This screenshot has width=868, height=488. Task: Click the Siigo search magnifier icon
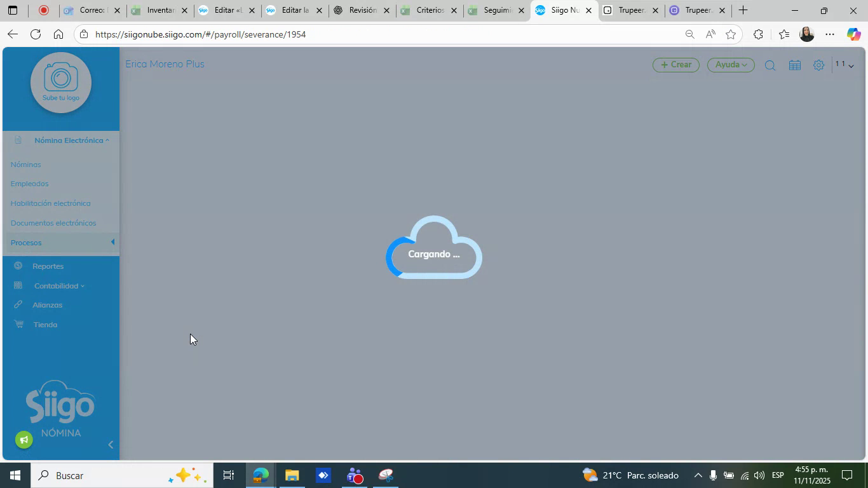(770, 65)
